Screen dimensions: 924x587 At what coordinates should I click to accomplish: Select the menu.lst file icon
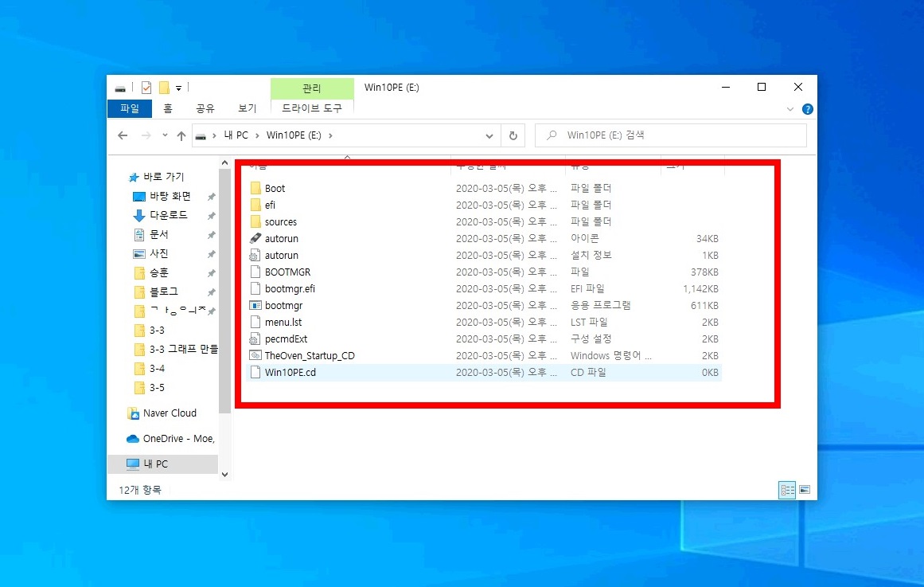coord(255,322)
